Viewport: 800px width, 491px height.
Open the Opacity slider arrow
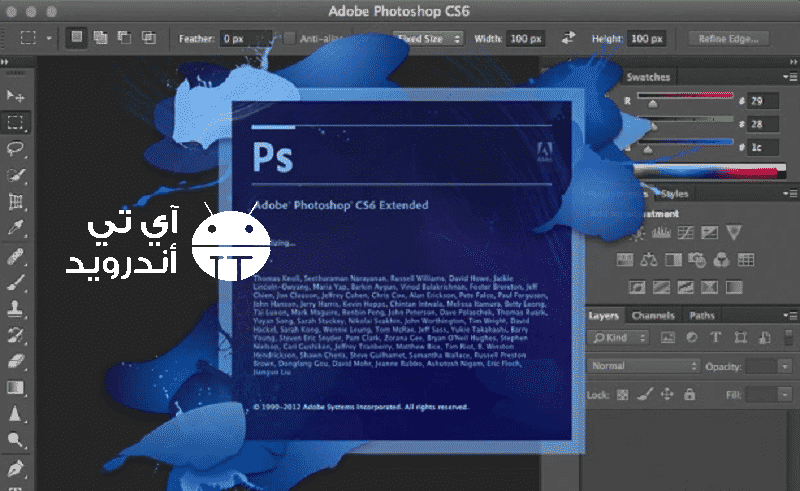coord(785,366)
